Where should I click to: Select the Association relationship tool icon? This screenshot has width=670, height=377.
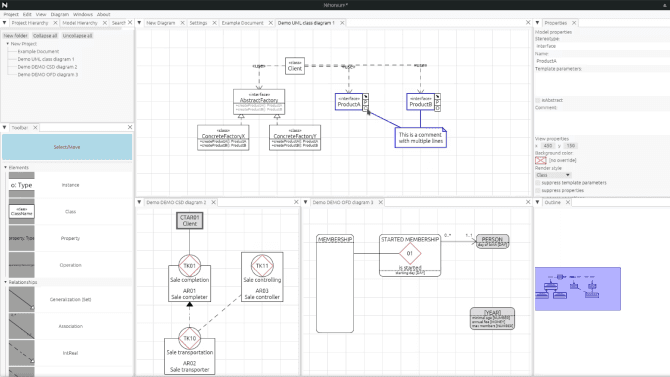(x=21, y=326)
